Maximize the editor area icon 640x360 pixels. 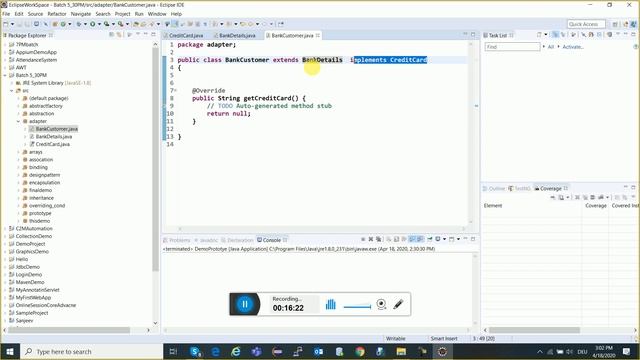473,35
